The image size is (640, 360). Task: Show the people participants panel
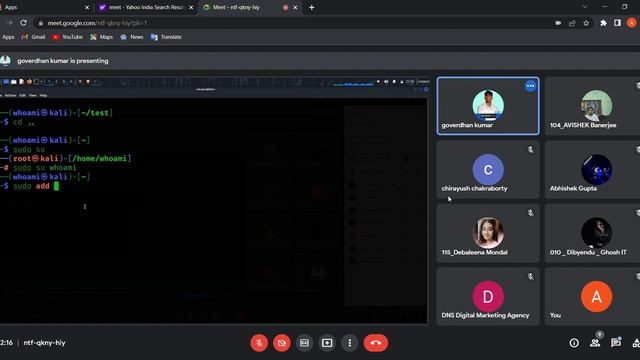[595, 343]
